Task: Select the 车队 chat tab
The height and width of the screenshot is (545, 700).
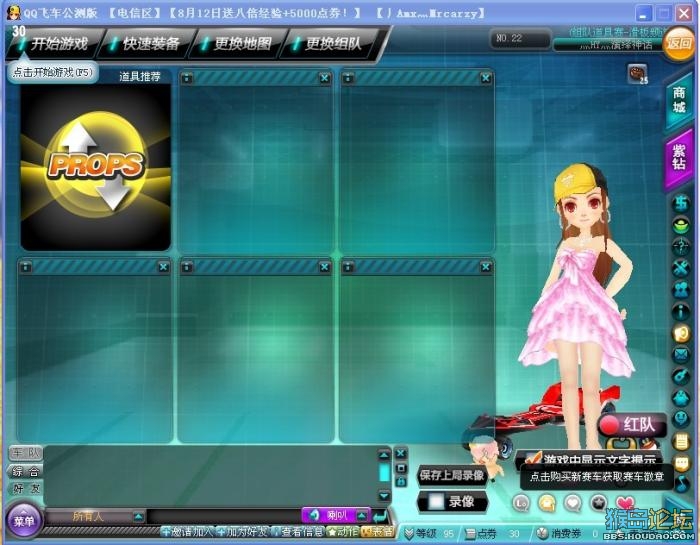Action: (25, 453)
